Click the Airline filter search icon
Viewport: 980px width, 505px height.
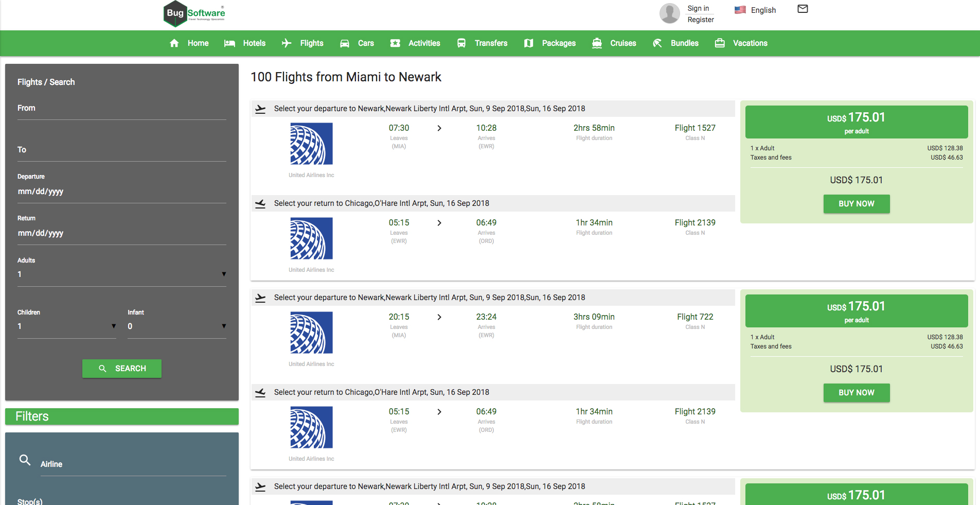tap(25, 460)
